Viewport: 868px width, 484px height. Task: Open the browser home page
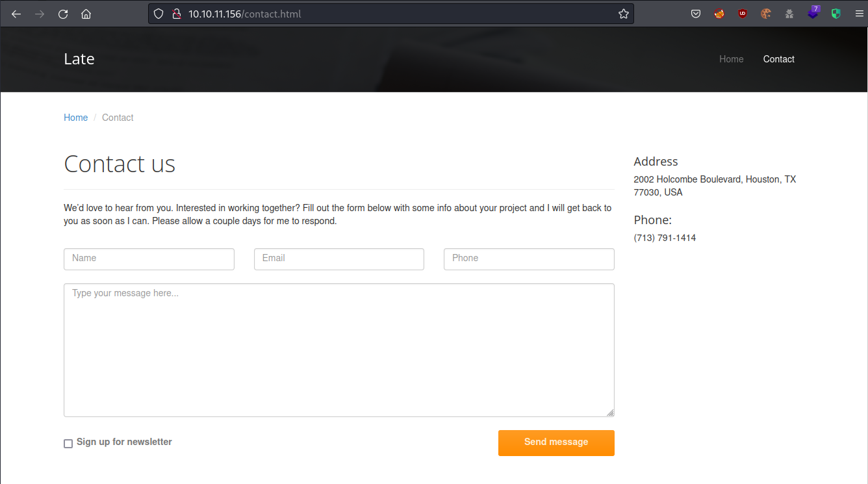(x=86, y=14)
